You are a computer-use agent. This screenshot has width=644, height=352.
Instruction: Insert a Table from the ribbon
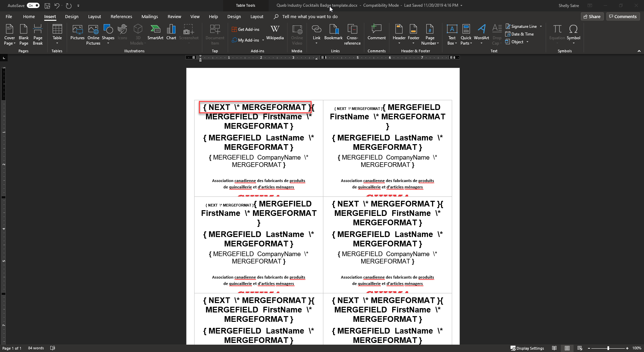(57, 34)
